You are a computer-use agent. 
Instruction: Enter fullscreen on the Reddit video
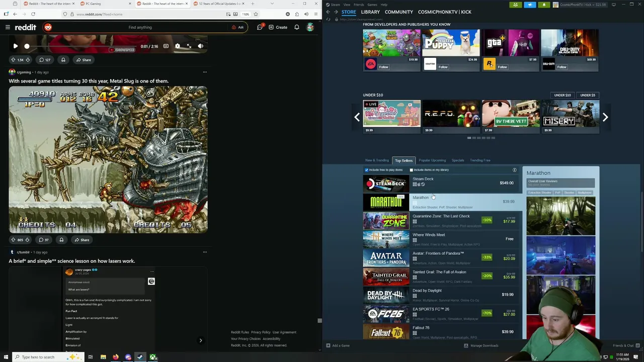pos(189,46)
